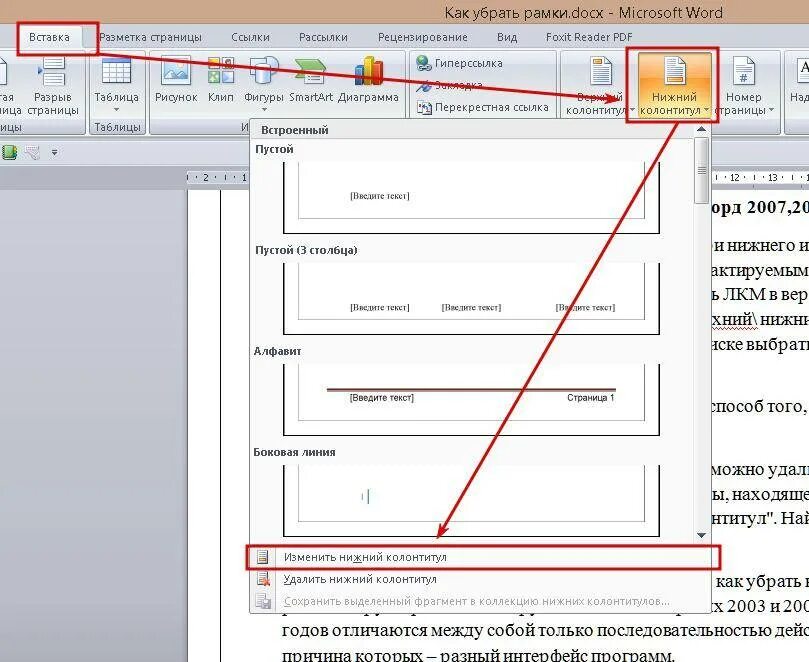The image size is (809, 662).
Task: Click the Нижний колонтитул footer button
Action: 674,86
